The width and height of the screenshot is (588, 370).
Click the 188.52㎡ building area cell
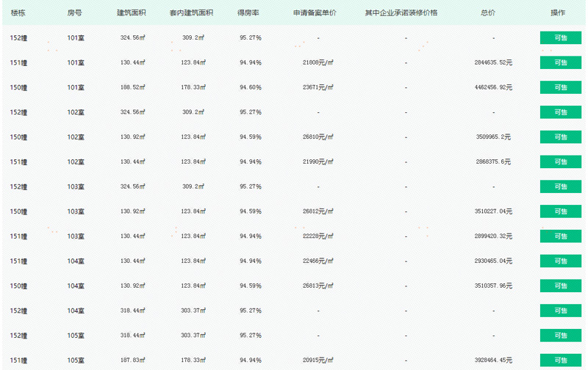(x=133, y=87)
